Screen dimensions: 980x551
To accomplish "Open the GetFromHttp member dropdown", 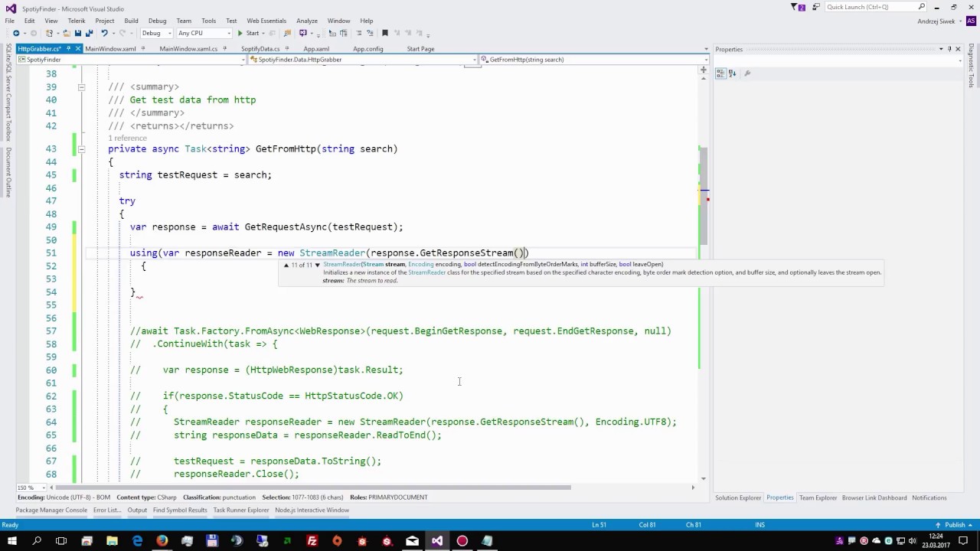I will click(595, 60).
